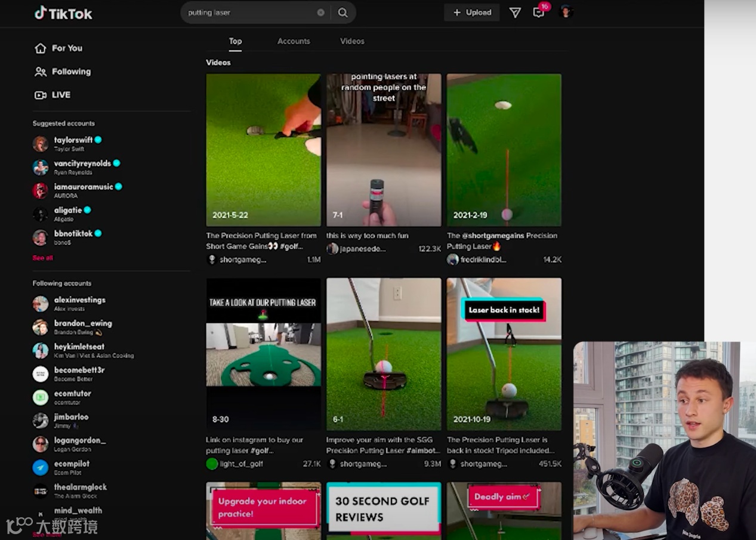
Task: Open logangordon_ avatar
Action: [40, 444]
